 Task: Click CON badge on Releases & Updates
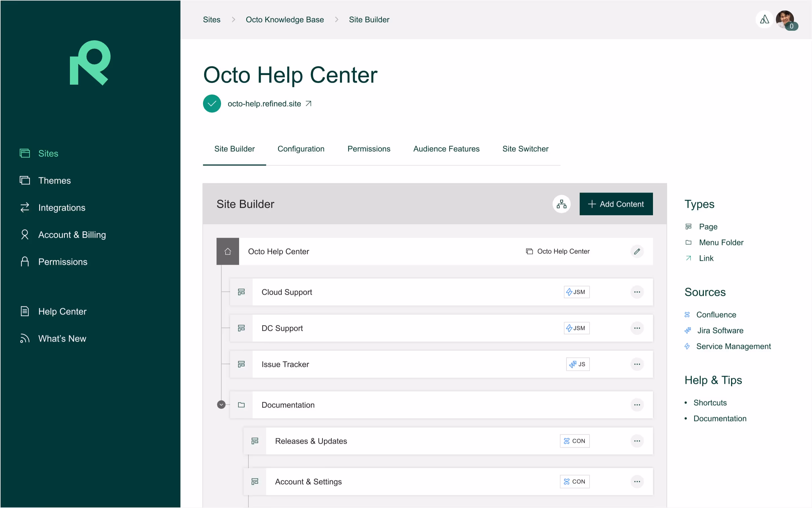click(574, 441)
